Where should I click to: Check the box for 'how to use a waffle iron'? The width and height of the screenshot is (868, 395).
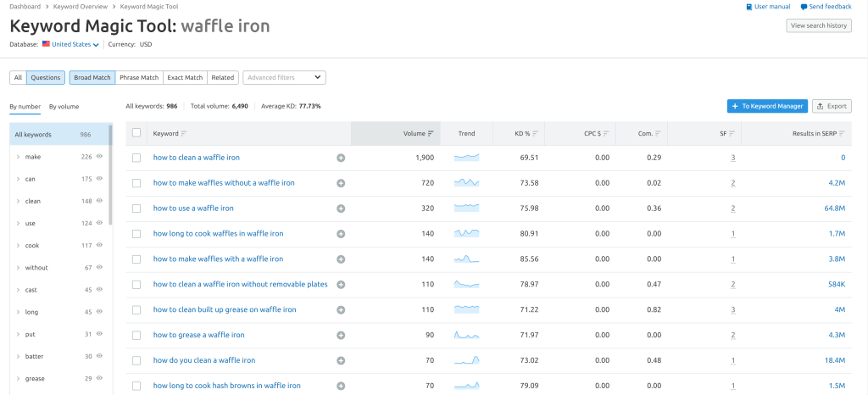coord(136,209)
